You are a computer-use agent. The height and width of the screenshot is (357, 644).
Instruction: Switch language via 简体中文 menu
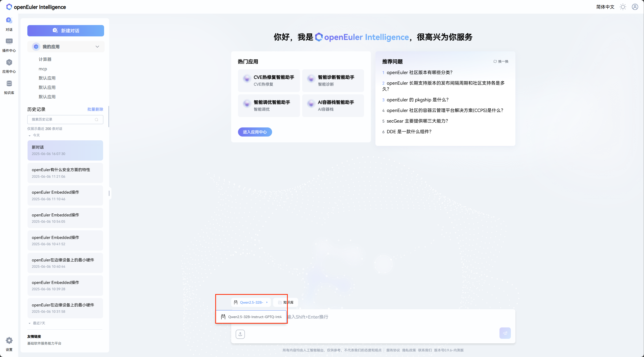[605, 7]
